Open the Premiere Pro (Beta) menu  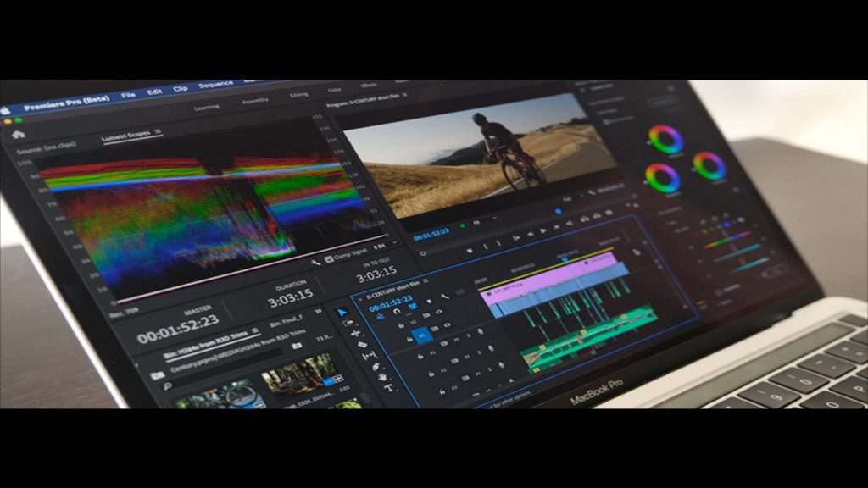[x=66, y=103]
